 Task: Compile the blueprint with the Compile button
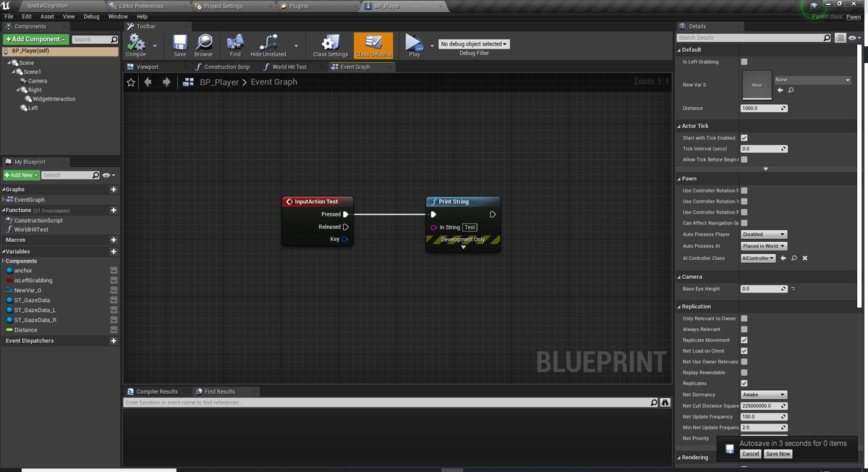136,46
